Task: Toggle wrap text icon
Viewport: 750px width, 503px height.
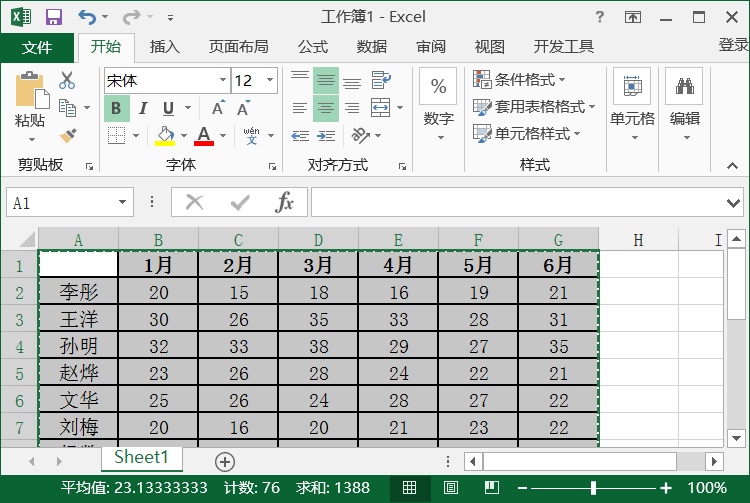Action: coord(381,80)
